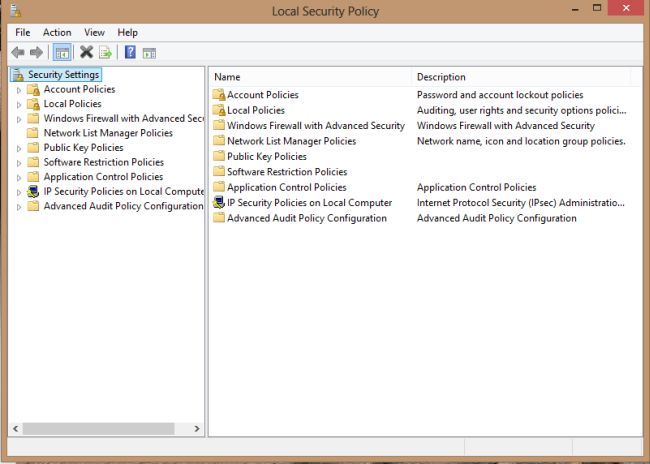Viewport: 650px width, 464px height.
Task: Expand Windows Firewall with Advanced Security node
Action: point(19,119)
